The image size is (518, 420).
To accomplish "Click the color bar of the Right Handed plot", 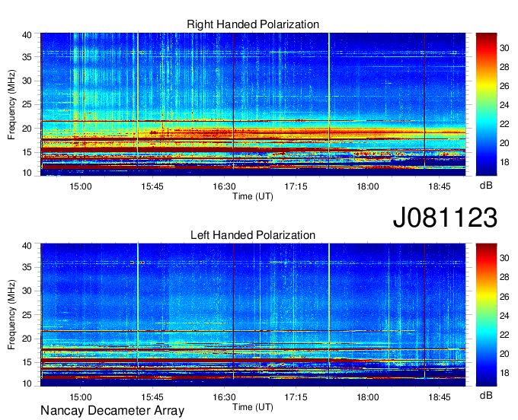I will pyautogui.click(x=486, y=104).
